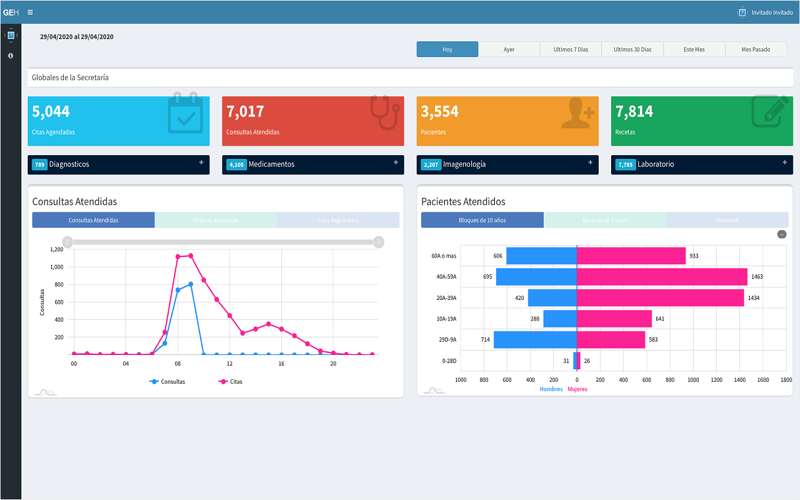The image size is (800, 500).
Task: Expand the Medicamentos panel plus sign
Action: 395,162
